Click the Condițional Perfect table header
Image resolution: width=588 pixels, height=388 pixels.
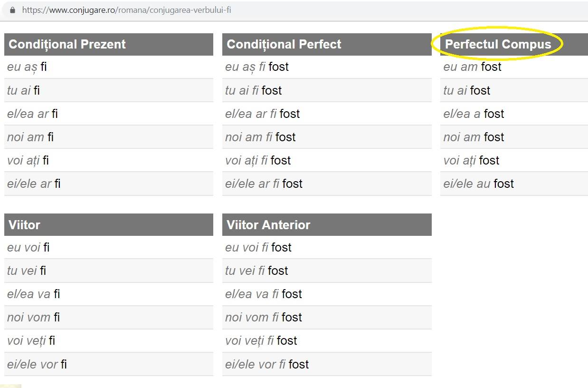(327, 44)
